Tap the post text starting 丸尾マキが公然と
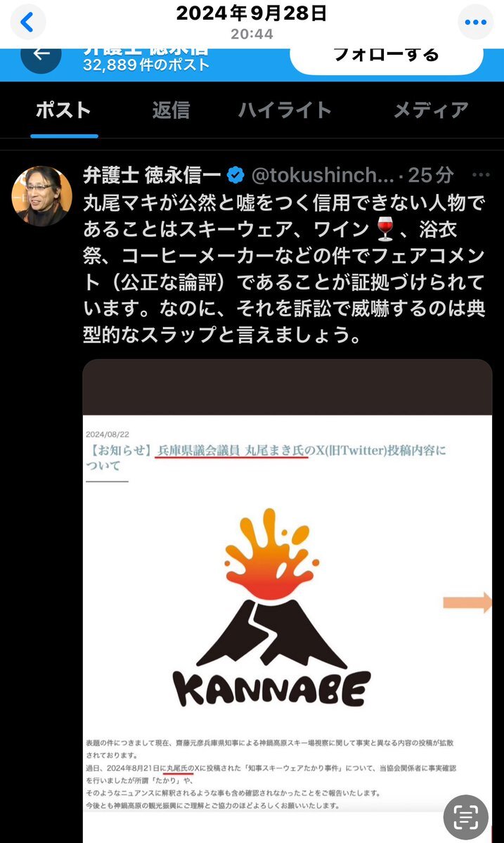 tap(284, 269)
